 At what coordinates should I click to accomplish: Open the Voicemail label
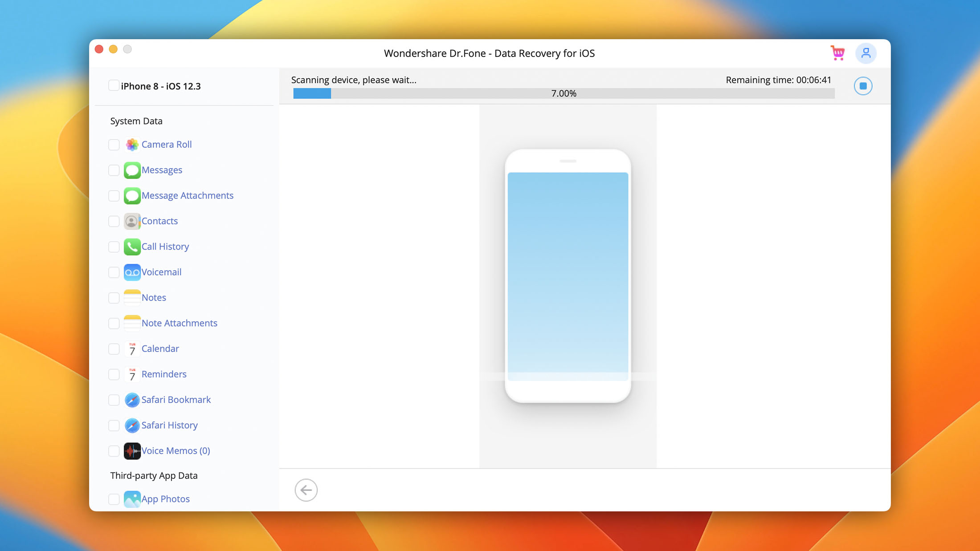(x=161, y=272)
